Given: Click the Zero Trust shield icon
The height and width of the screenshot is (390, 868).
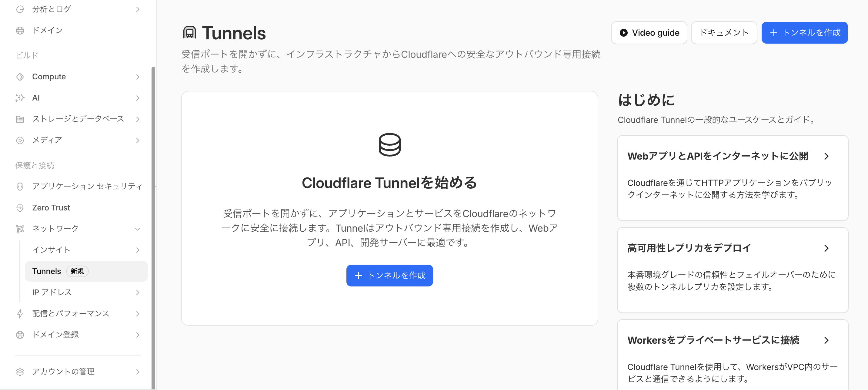Looking at the screenshot, I should [20, 208].
